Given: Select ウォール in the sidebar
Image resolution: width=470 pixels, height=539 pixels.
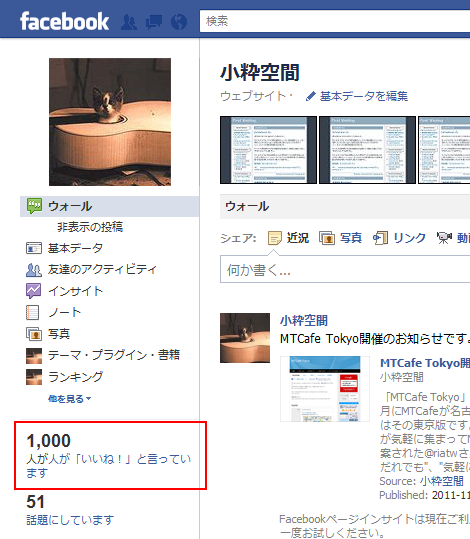Looking at the screenshot, I should (x=109, y=206).
